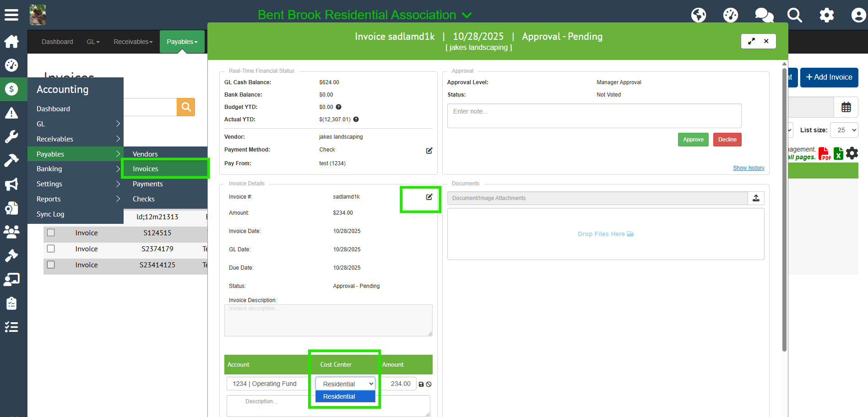Screen dimensions: 868x417
Task: Check the box for invoice S124515
Action: tap(51, 233)
